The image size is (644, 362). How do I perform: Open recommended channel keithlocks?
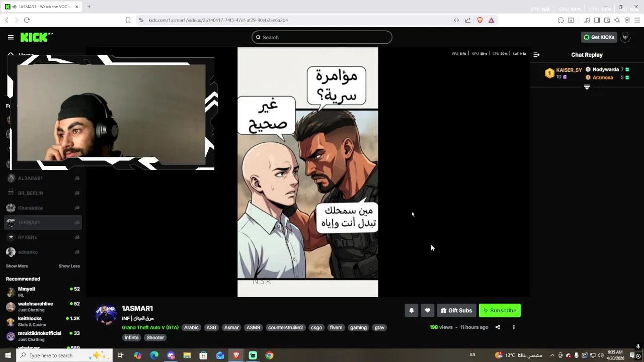point(43,321)
